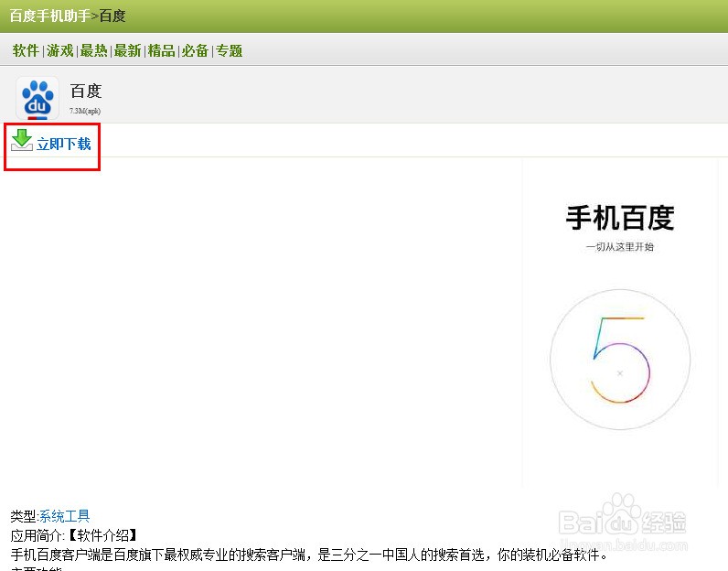Click the 立即下载 download link
The height and width of the screenshot is (571, 728).
tap(64, 144)
